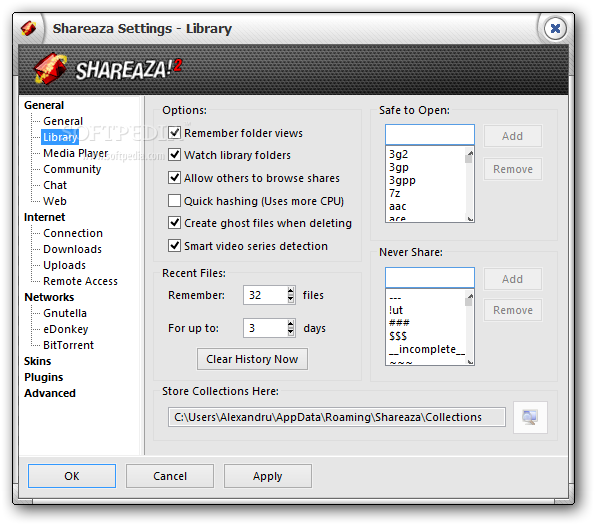Click down arrow in Safe to Open list
Image resolution: width=595 pixels, height=525 pixels.
[x=470, y=218]
